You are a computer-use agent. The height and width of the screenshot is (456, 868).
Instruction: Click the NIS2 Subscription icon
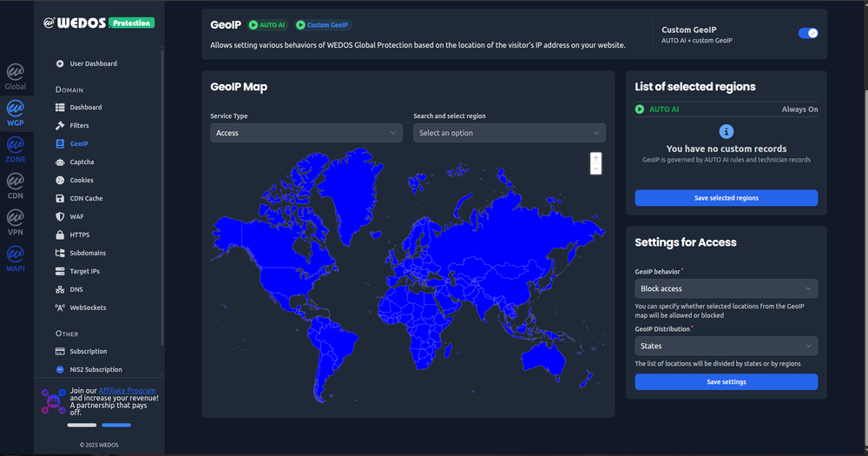pos(60,369)
